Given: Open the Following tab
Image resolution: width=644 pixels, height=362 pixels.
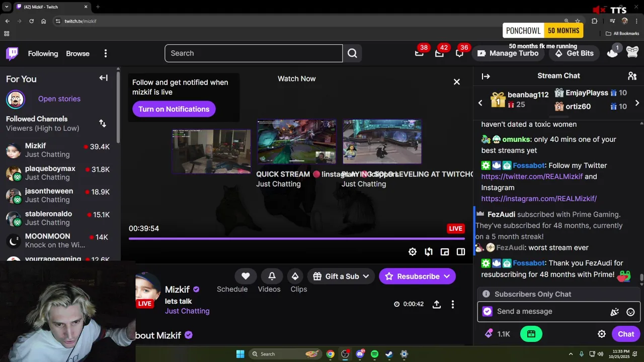Looking at the screenshot, I should click(43, 53).
